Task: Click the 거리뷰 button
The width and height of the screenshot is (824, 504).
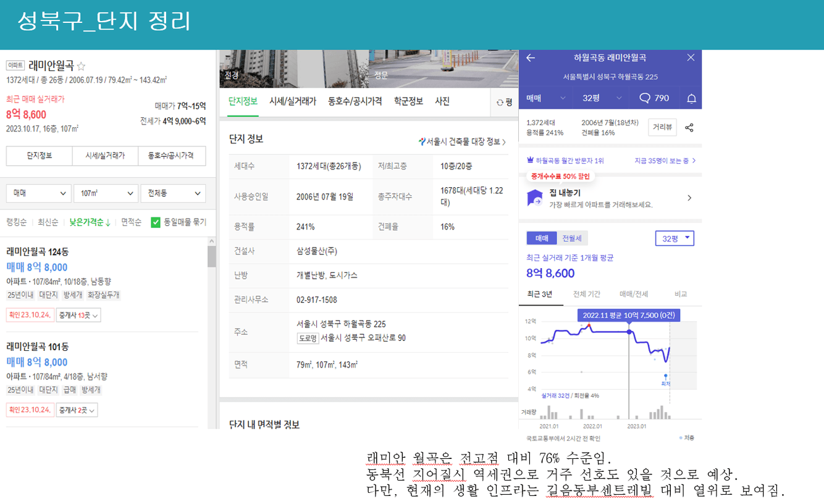Action: point(662,127)
